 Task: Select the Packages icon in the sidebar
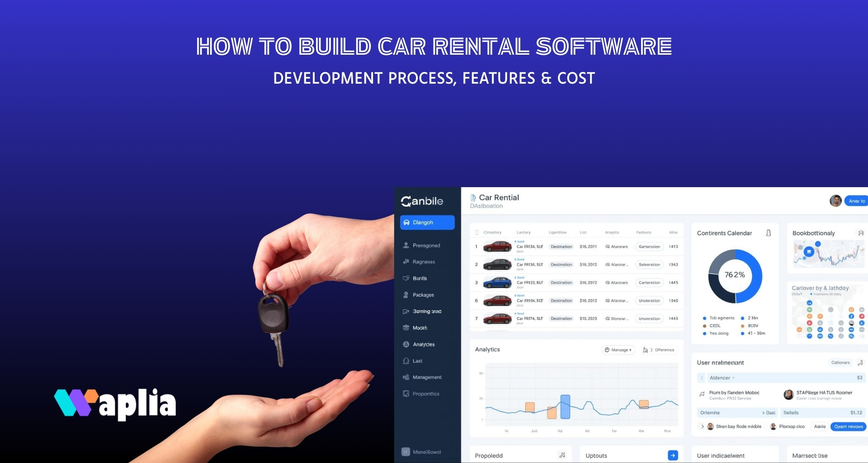coord(406,295)
